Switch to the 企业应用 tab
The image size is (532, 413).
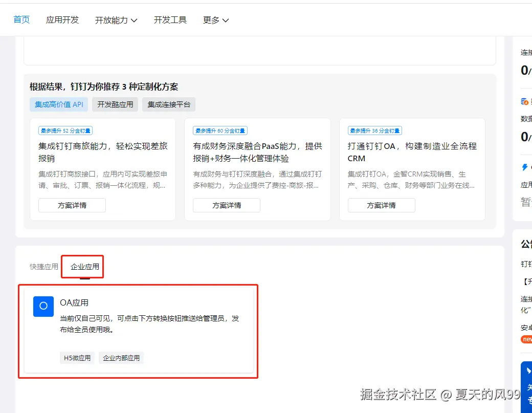84,267
